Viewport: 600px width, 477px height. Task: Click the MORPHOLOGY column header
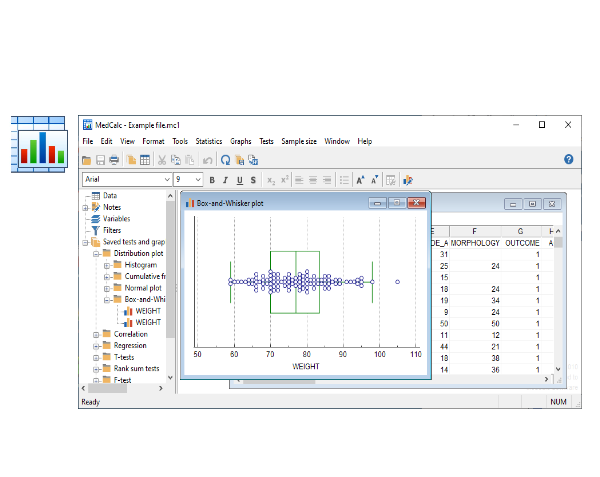pos(474,242)
